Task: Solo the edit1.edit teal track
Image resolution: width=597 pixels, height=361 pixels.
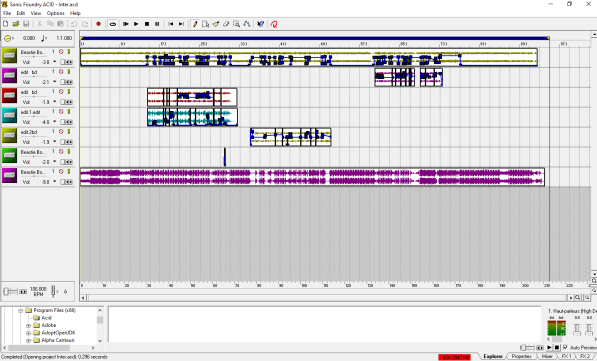Action: coord(69,112)
